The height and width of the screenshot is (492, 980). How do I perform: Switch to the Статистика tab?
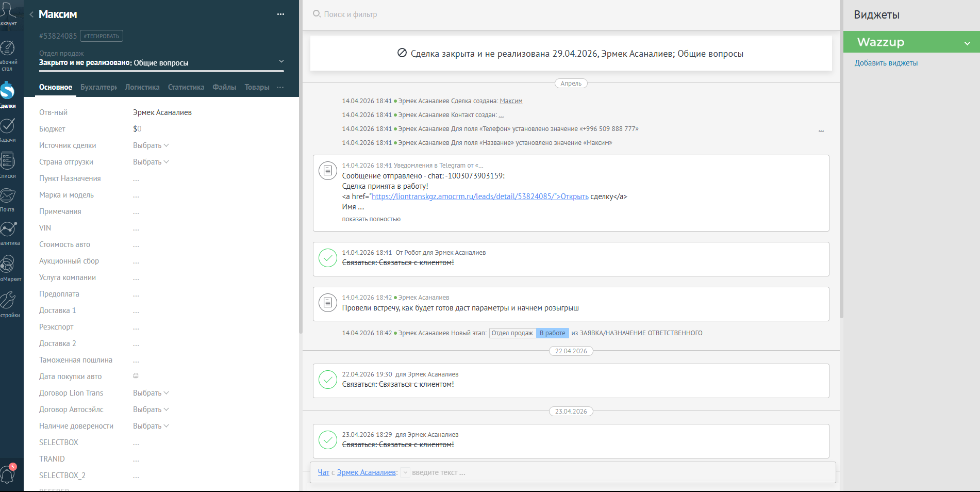click(x=186, y=87)
